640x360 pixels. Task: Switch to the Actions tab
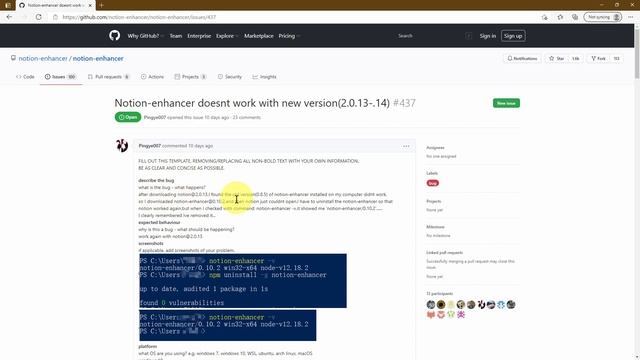(x=152, y=77)
